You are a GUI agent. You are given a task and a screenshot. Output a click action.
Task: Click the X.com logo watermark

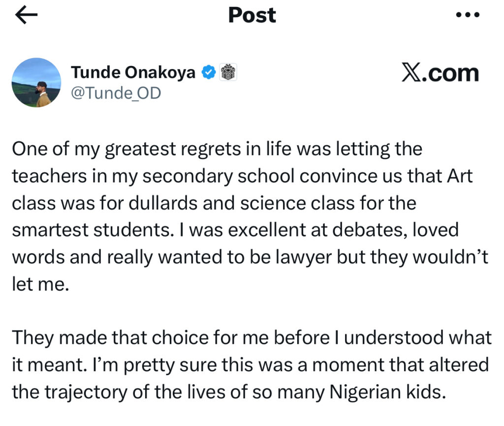pos(441,71)
